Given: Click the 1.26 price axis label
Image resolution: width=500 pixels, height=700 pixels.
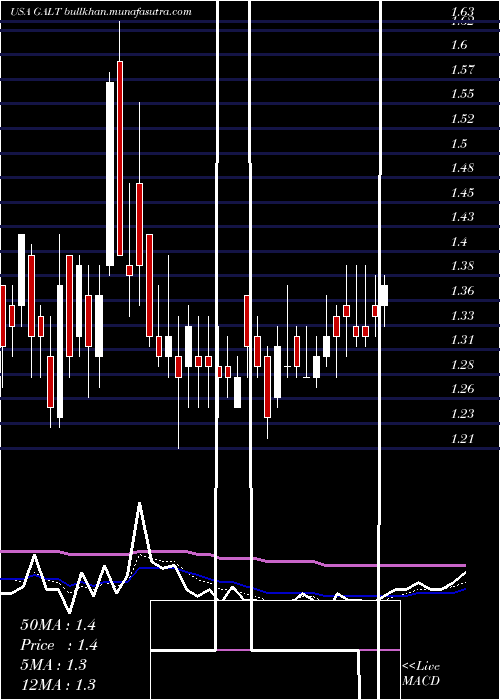Looking at the screenshot, I should pyautogui.click(x=462, y=389).
